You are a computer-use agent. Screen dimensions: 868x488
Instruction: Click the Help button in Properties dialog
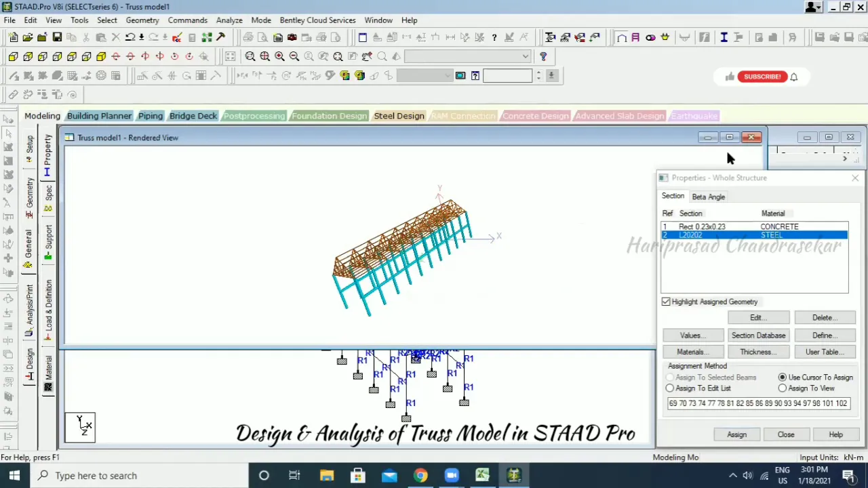[x=835, y=434]
